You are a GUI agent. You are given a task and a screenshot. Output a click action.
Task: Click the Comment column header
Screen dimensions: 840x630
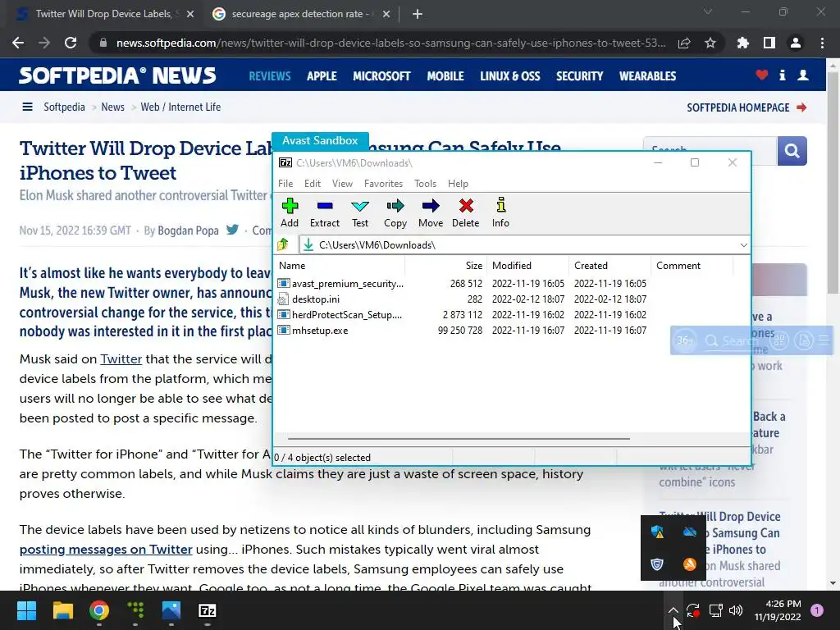(x=692, y=265)
